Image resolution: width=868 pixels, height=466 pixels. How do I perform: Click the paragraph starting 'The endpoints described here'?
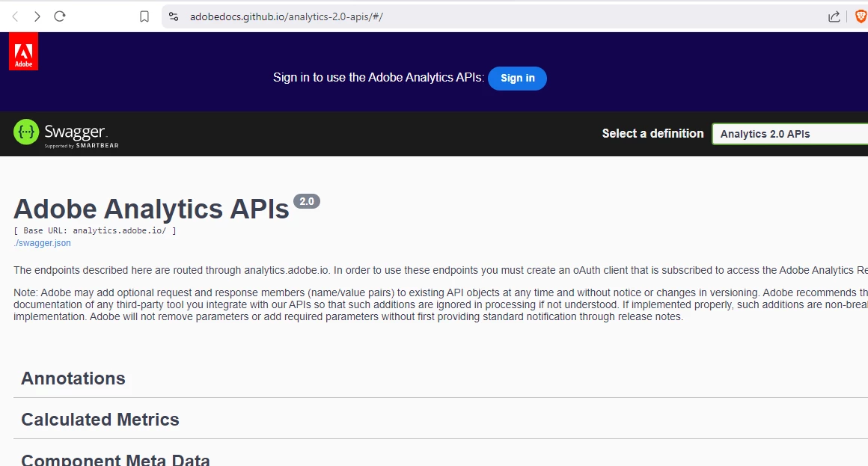[x=441, y=270]
